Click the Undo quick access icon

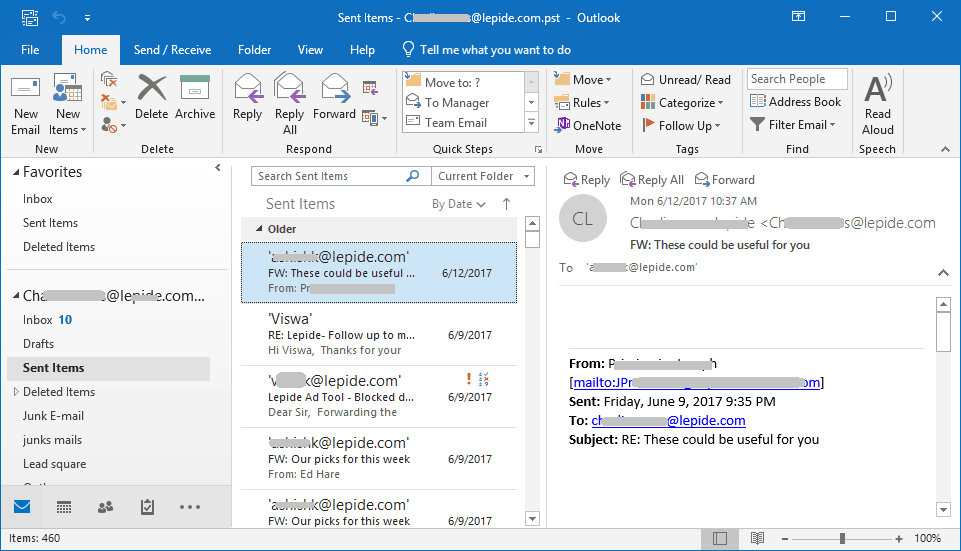click(59, 17)
